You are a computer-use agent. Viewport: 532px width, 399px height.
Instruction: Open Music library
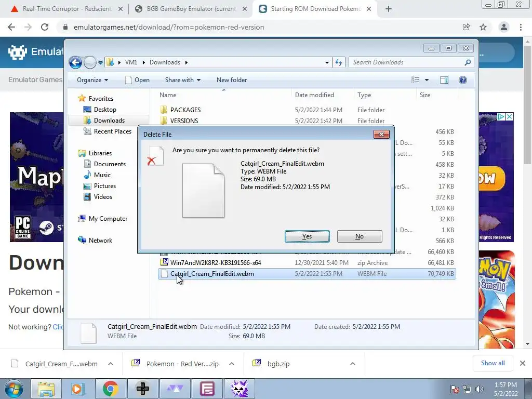102,175
